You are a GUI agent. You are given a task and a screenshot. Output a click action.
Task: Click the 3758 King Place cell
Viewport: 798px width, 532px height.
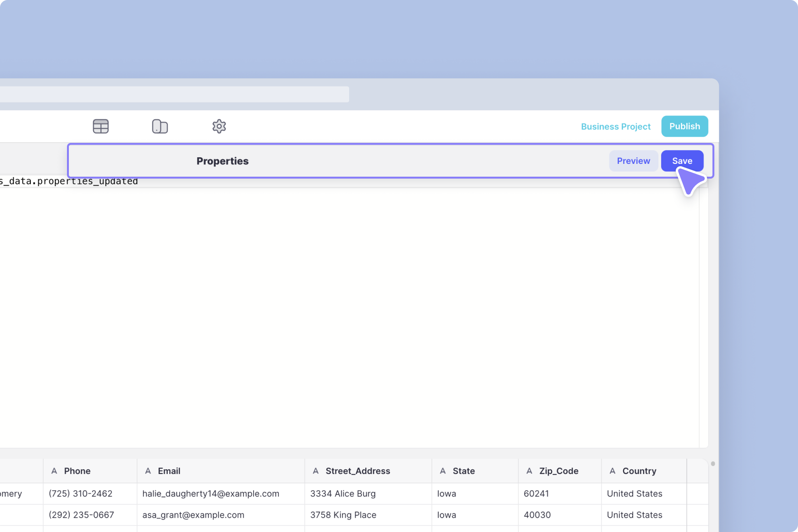pyautogui.click(x=343, y=515)
